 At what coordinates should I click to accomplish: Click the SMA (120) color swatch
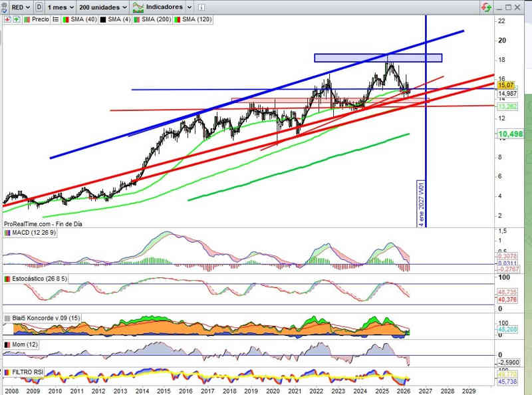click(x=176, y=20)
